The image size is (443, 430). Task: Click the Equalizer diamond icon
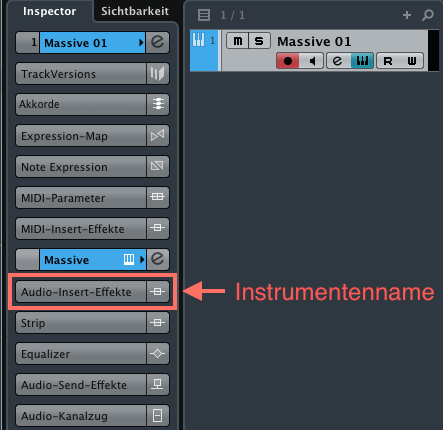[x=158, y=353]
